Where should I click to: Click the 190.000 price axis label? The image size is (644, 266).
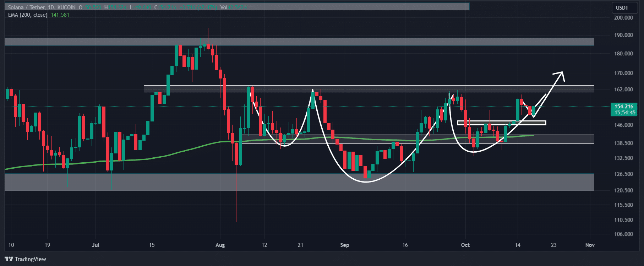click(x=623, y=35)
